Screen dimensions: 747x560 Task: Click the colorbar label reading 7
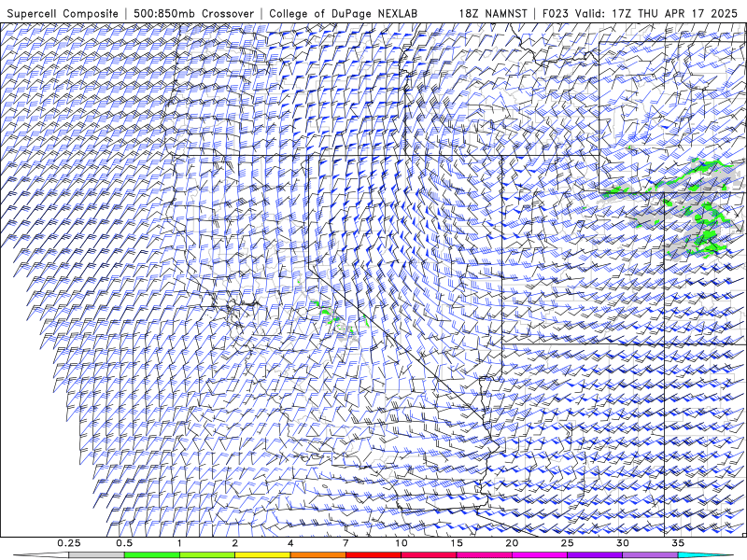click(345, 543)
